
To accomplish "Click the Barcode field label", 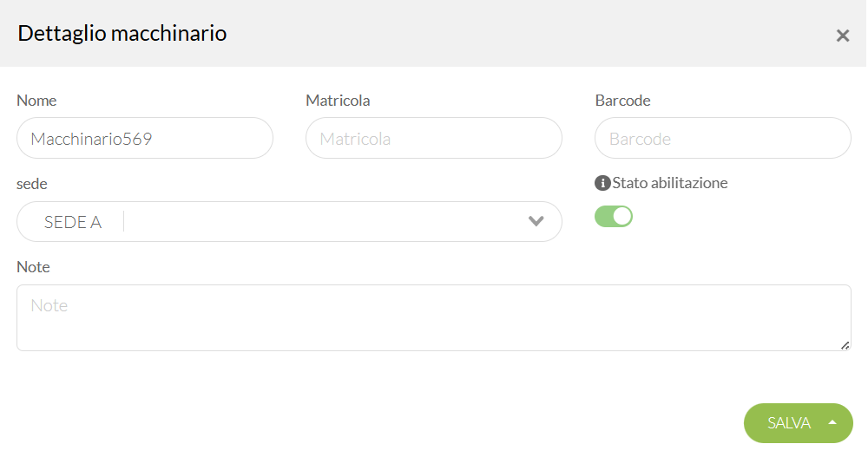I will click(x=622, y=100).
